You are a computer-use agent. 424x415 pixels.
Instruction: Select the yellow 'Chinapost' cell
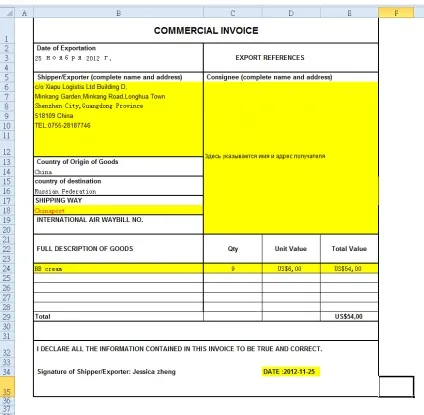click(118, 210)
